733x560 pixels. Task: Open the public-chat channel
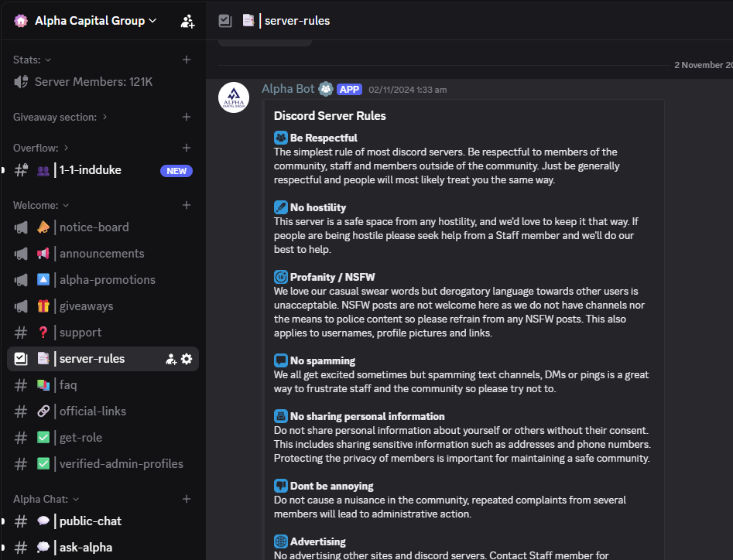(x=103, y=521)
